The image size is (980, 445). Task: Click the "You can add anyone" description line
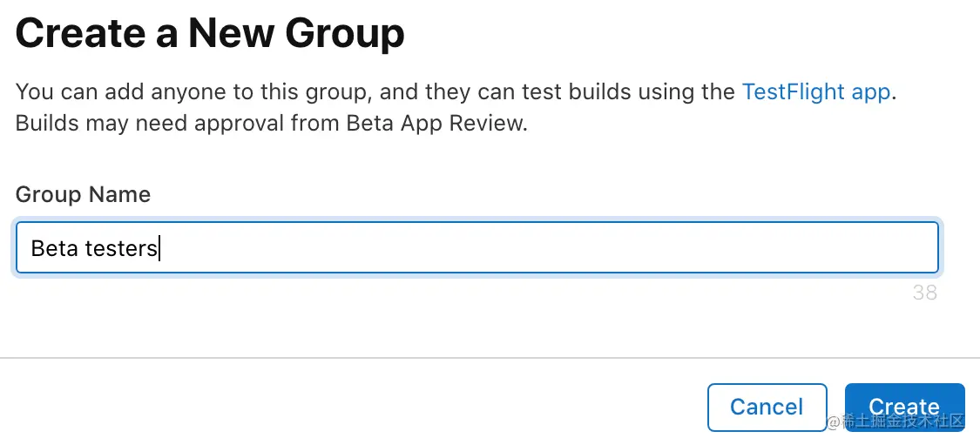[456, 92]
